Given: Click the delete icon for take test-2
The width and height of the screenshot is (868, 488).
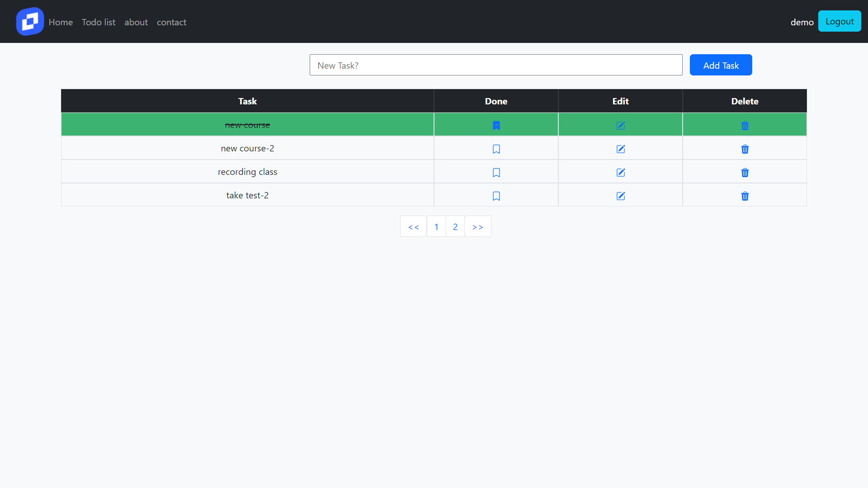Looking at the screenshot, I should 745,196.
